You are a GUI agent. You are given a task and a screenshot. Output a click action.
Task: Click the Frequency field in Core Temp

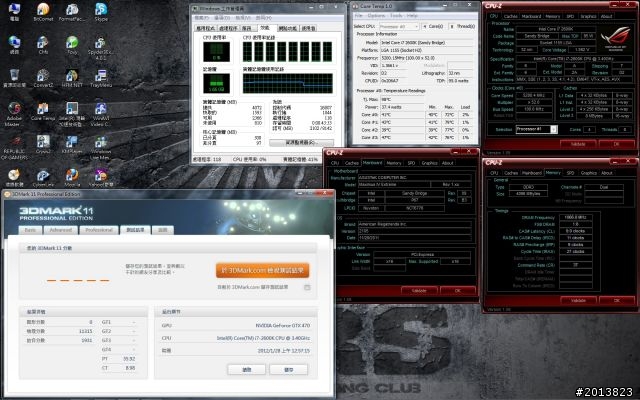[x=426, y=58]
